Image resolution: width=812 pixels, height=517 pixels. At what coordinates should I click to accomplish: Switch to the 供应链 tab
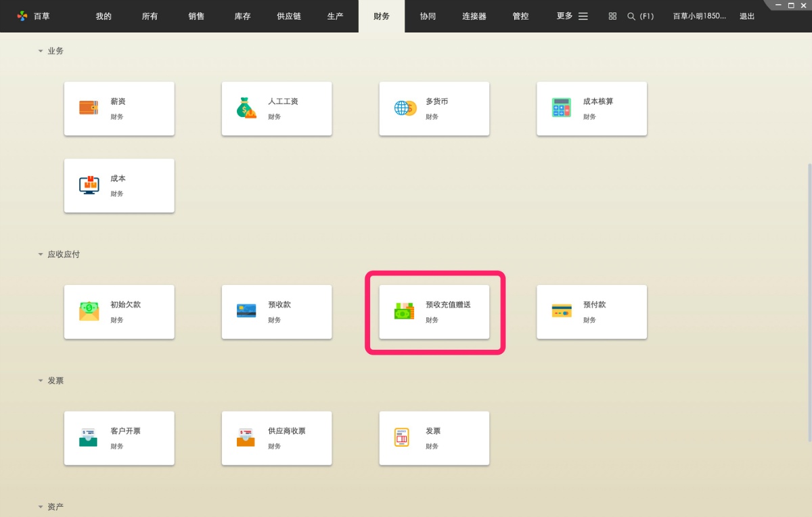[x=289, y=16]
